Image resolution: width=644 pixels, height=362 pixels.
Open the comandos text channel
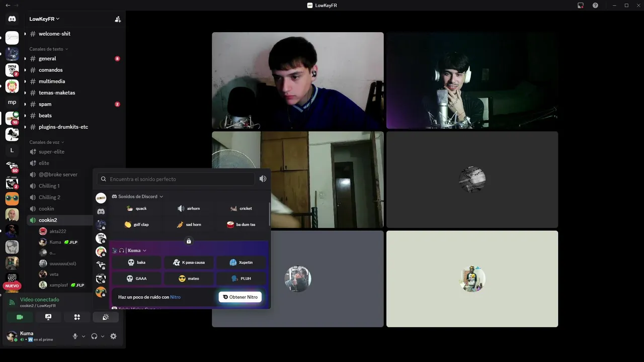tap(50, 70)
